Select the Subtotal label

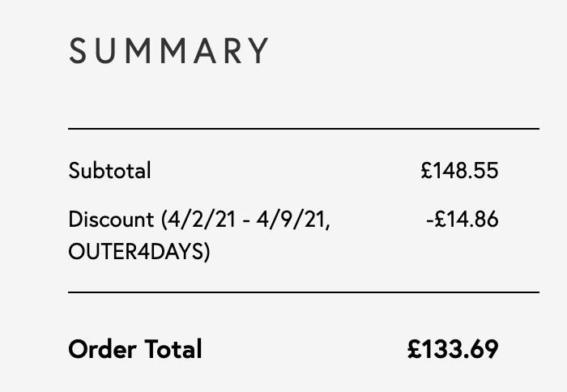tap(109, 170)
